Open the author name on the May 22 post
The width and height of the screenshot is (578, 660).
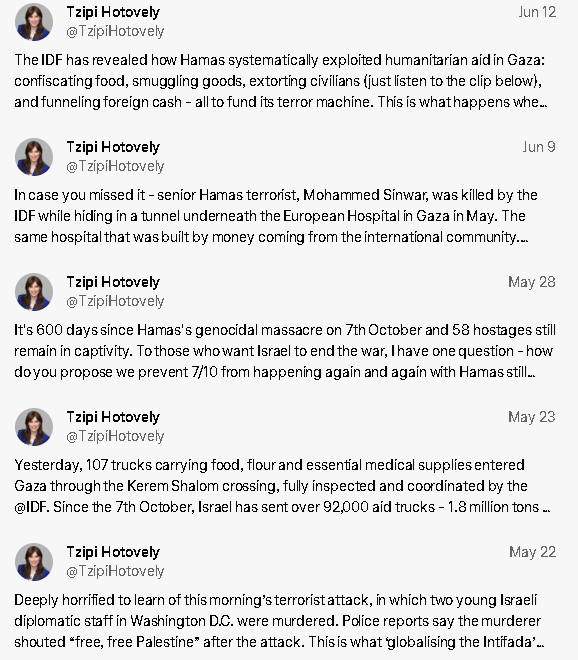113,553
